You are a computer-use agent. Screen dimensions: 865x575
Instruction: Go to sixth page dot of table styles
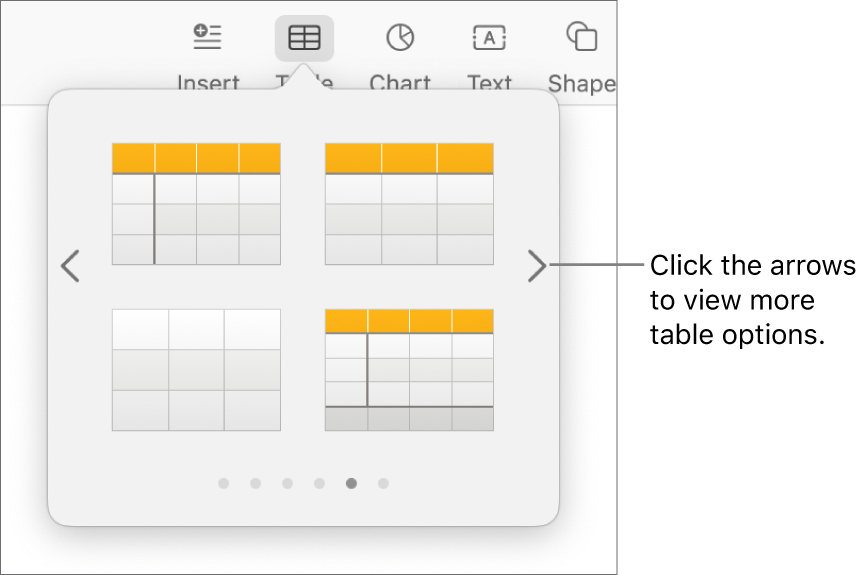[383, 484]
